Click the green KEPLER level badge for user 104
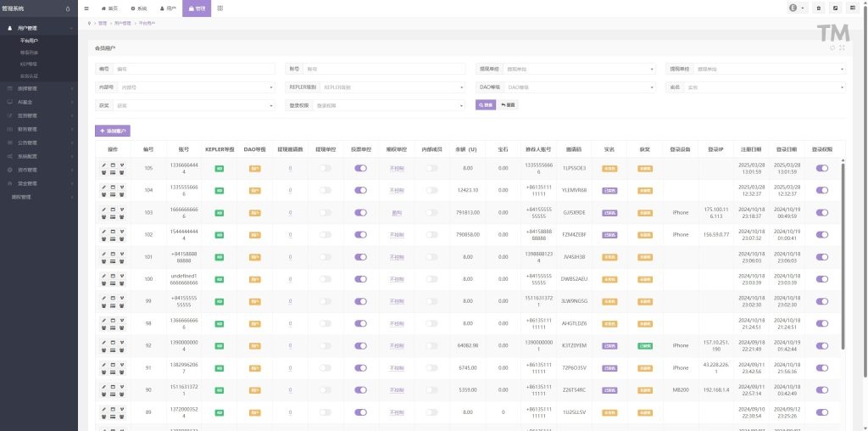The height and width of the screenshot is (431, 868). click(x=219, y=191)
